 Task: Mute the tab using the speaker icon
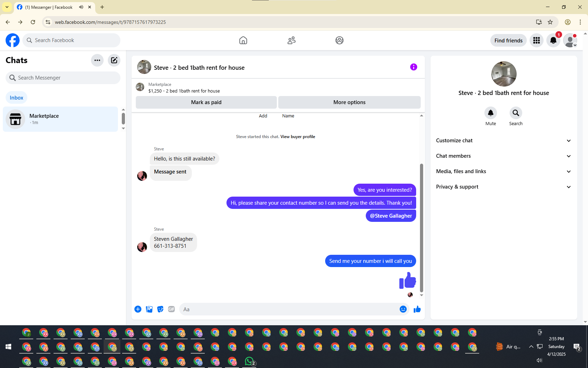point(81,7)
